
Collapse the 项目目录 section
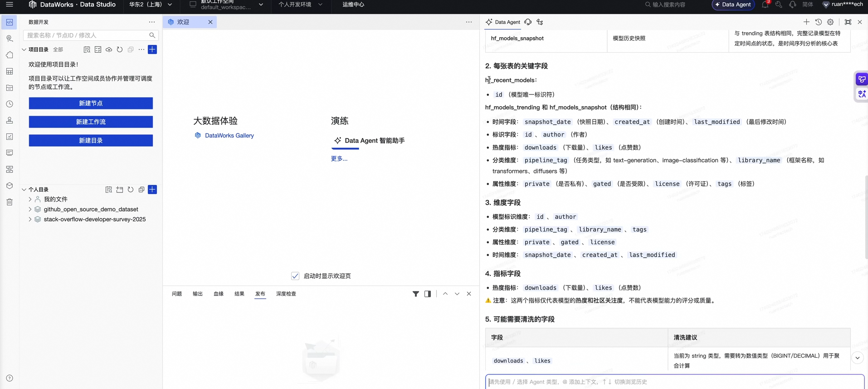[24, 49]
